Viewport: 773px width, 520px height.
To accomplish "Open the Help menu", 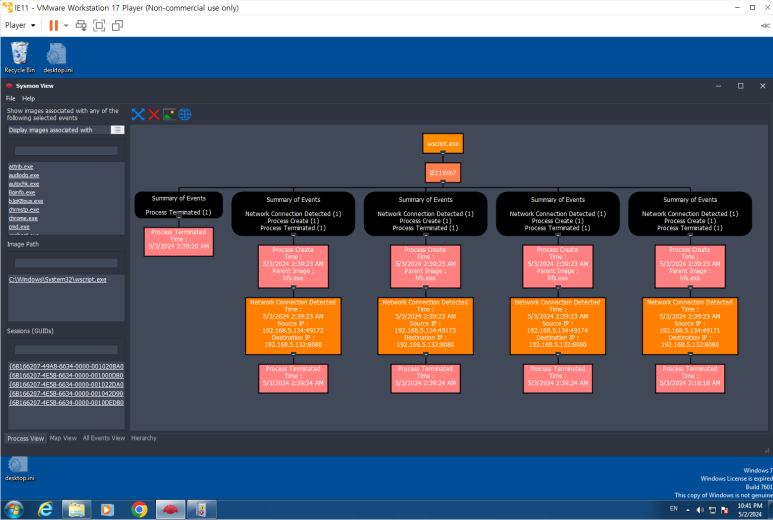I will (x=29, y=99).
